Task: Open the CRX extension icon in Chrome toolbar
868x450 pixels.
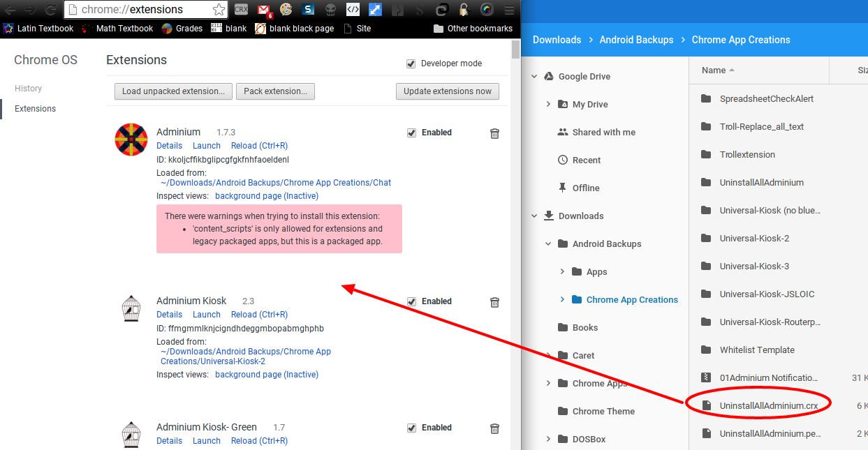Action: (x=241, y=10)
